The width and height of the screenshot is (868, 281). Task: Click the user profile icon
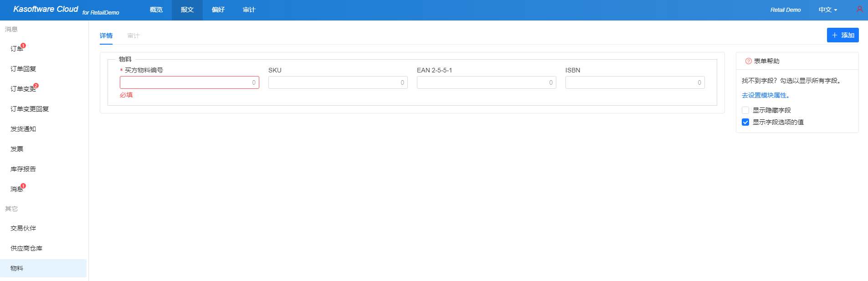(859, 9)
